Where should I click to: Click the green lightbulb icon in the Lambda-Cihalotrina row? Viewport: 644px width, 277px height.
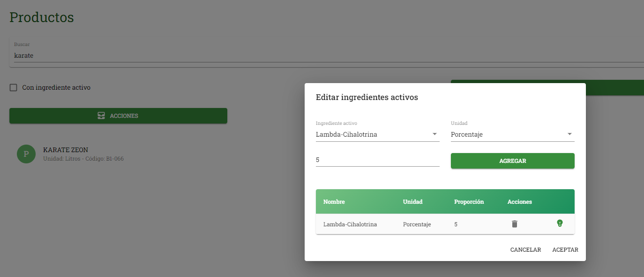click(x=559, y=223)
